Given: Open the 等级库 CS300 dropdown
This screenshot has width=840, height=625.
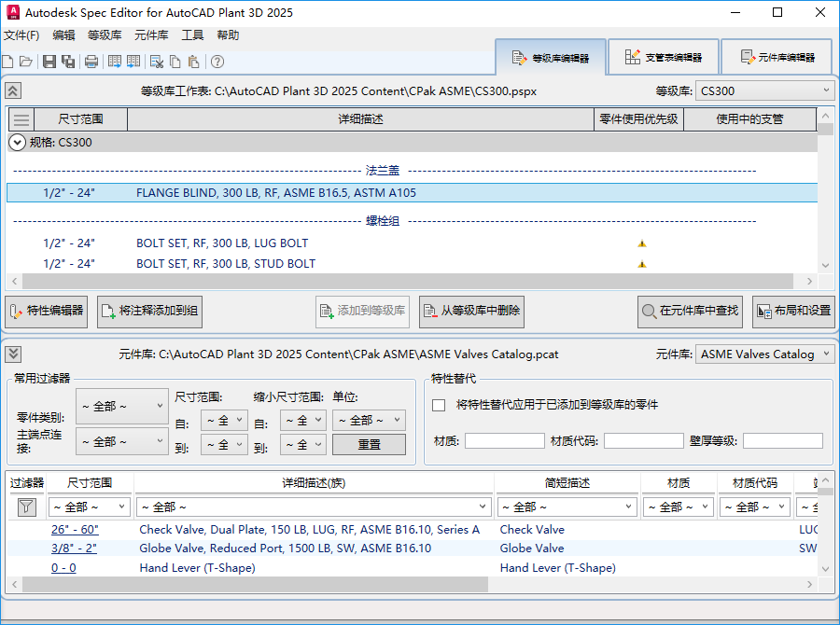Looking at the screenshot, I should click(x=764, y=90).
